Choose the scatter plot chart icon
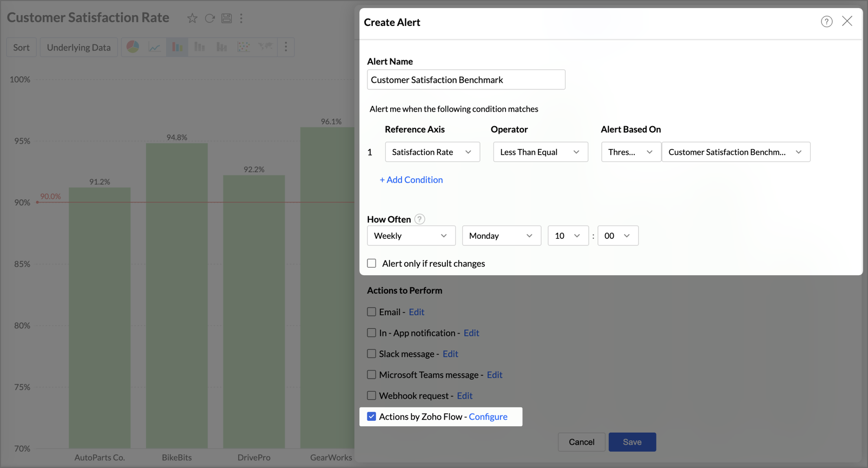 click(244, 47)
